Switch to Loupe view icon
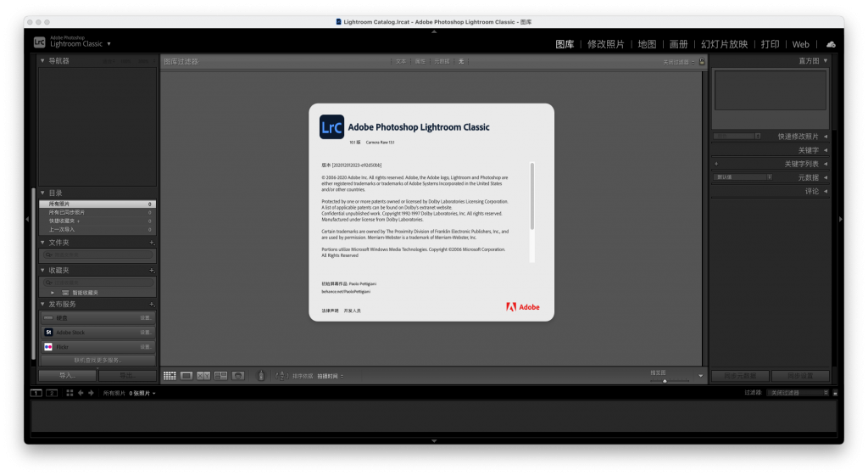The height and width of the screenshot is (476, 868). (x=186, y=376)
